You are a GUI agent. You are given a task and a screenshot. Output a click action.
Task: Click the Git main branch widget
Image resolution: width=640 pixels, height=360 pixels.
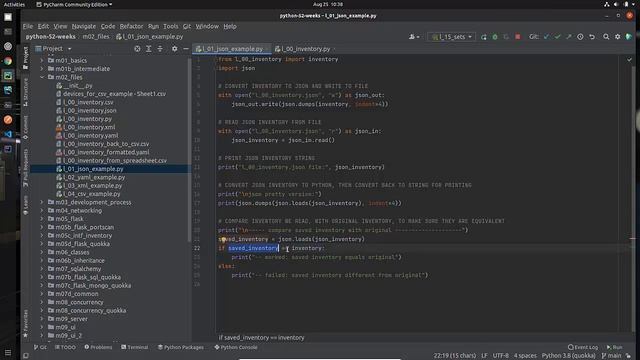tap(611, 356)
